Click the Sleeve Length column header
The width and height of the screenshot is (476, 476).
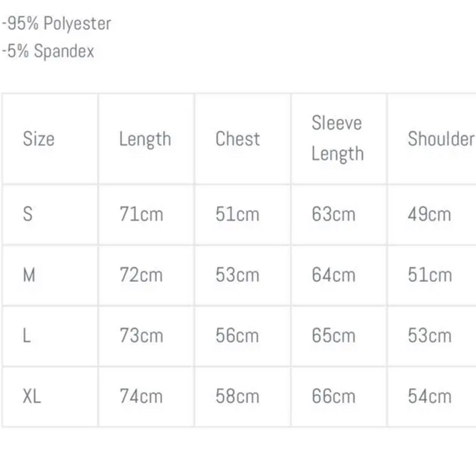[337, 138]
